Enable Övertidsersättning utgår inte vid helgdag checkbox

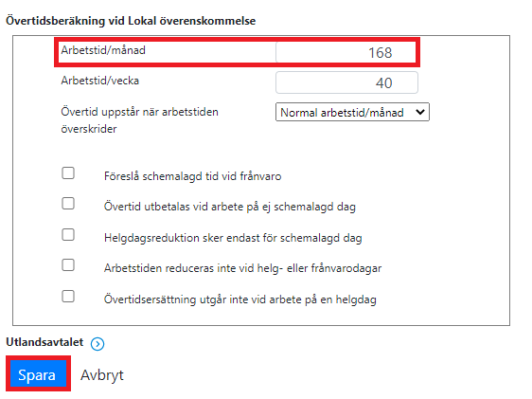point(68,296)
